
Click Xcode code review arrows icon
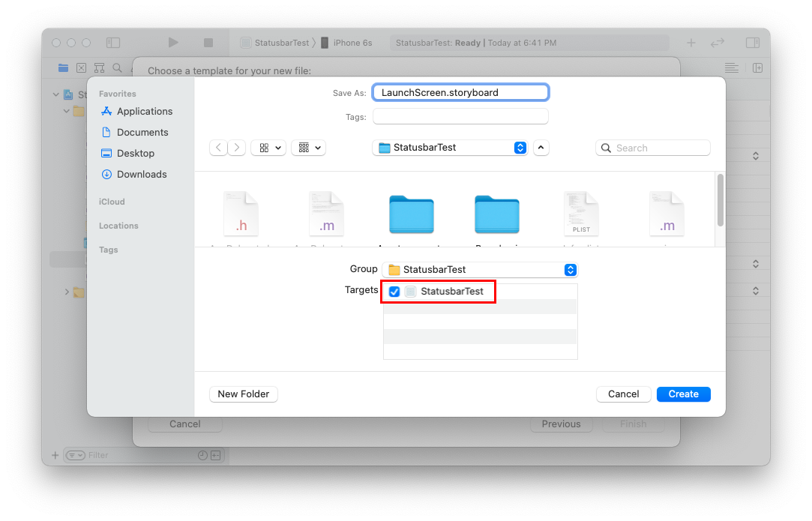pyautogui.click(x=718, y=43)
